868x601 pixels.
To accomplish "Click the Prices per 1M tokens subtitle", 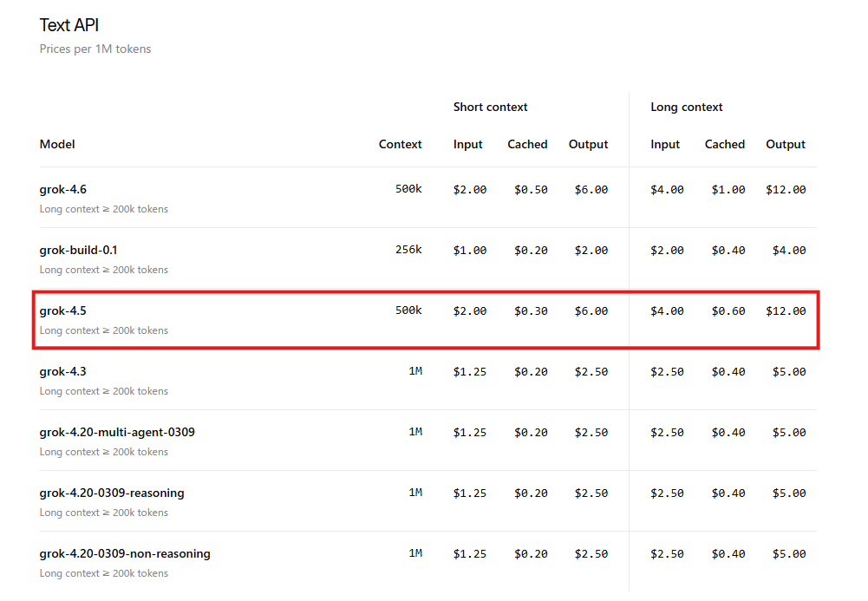I will coord(95,49).
